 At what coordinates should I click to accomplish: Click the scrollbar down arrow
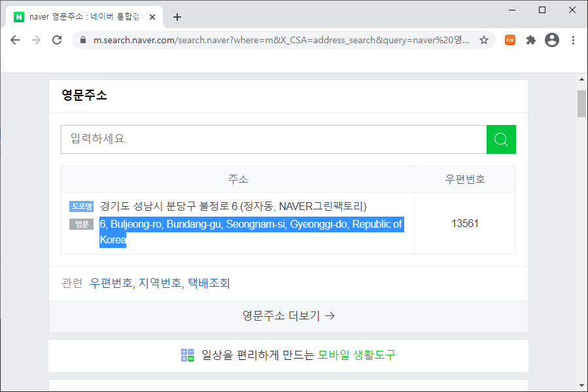(x=581, y=385)
